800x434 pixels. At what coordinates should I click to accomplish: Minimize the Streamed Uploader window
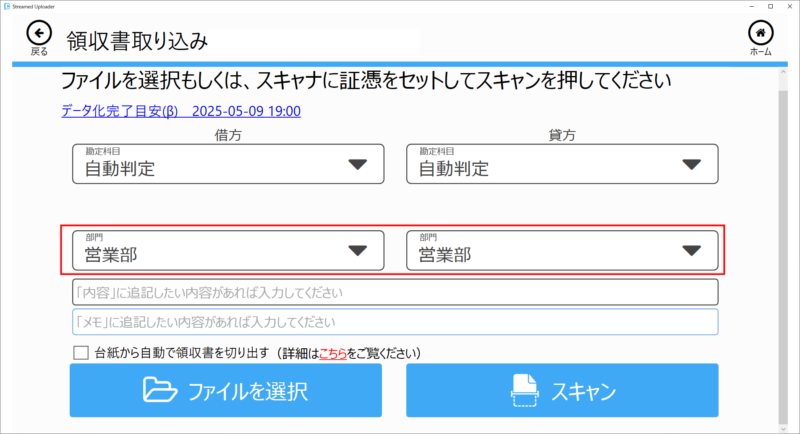(x=752, y=6)
